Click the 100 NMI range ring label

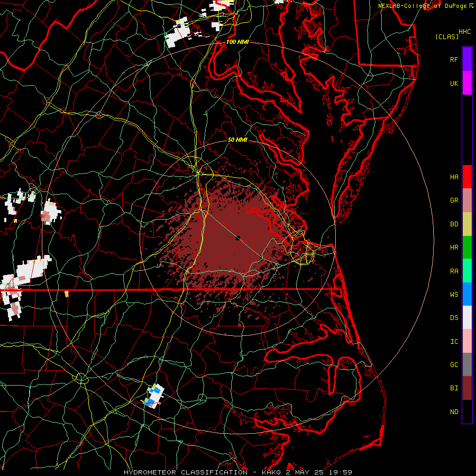(x=237, y=42)
